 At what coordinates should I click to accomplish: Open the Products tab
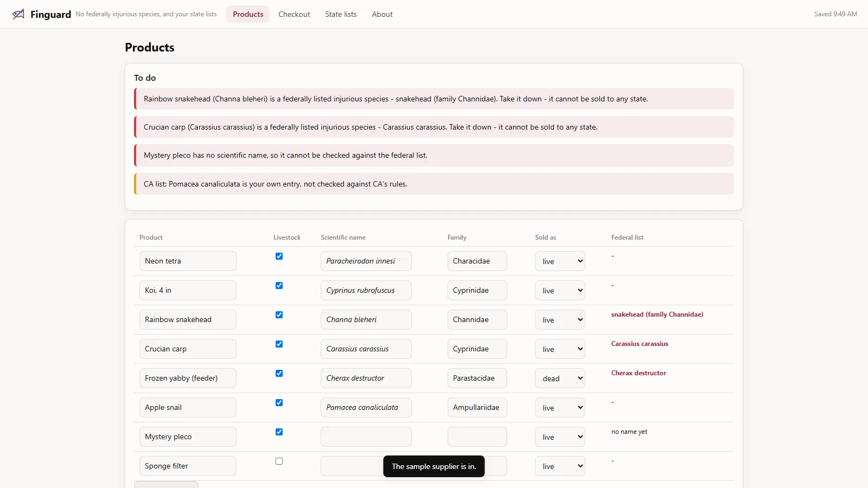tap(248, 14)
